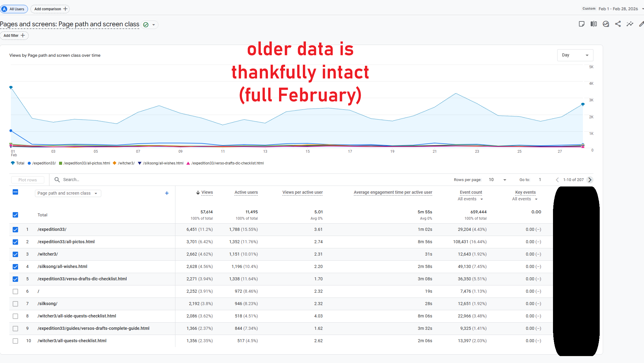Open the Insights sparkle chart icon
Image resolution: width=644 pixels, height=363 pixels.
(x=630, y=24)
